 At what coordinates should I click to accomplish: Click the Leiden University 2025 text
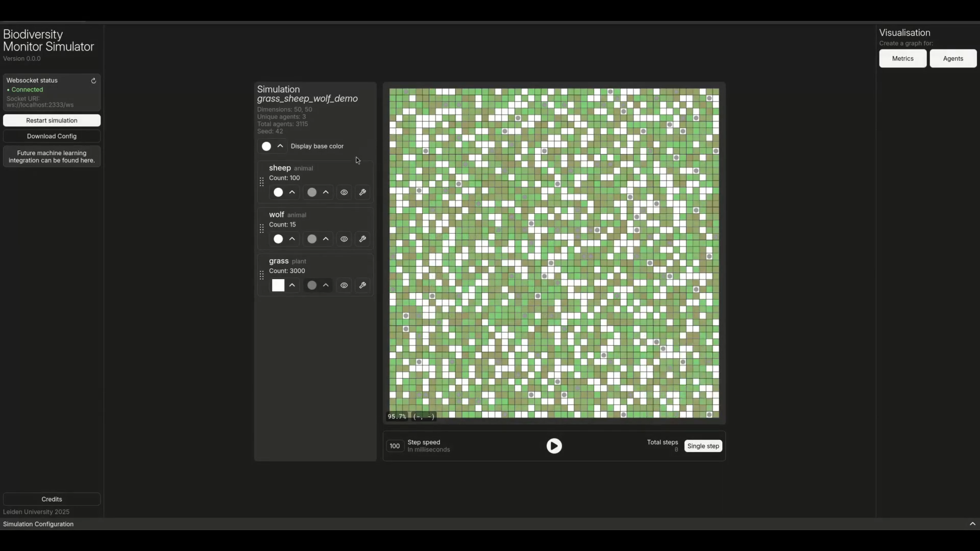(36, 512)
